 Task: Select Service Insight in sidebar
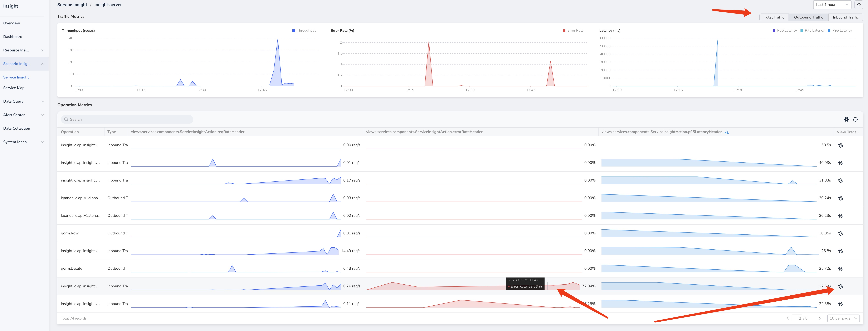pyautogui.click(x=16, y=77)
